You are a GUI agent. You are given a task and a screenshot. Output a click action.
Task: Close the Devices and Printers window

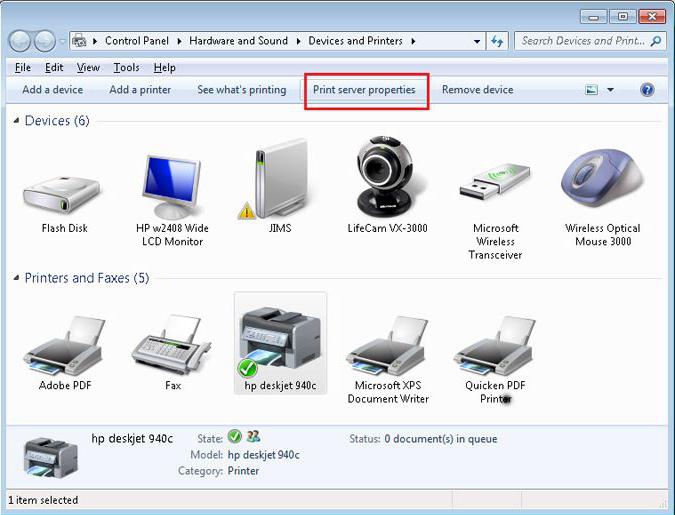pyautogui.click(x=652, y=17)
